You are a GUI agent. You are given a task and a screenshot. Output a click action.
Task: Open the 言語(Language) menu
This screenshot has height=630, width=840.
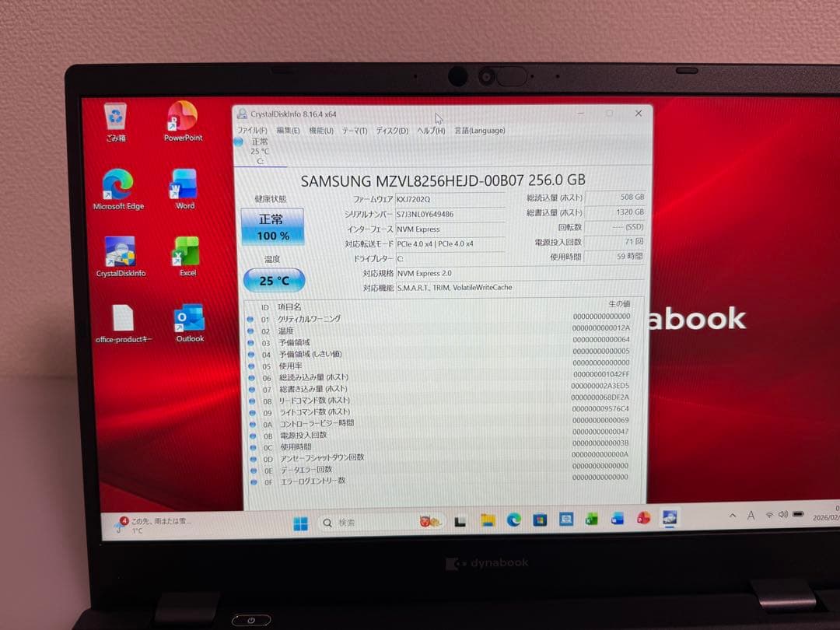[479, 131]
